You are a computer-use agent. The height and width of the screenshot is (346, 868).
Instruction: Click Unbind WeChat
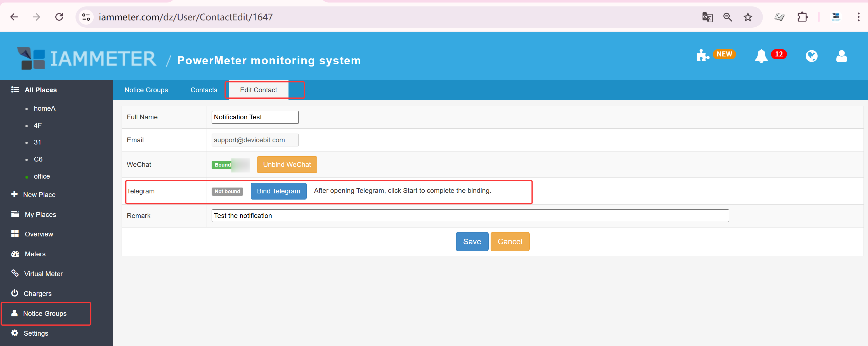tap(287, 164)
